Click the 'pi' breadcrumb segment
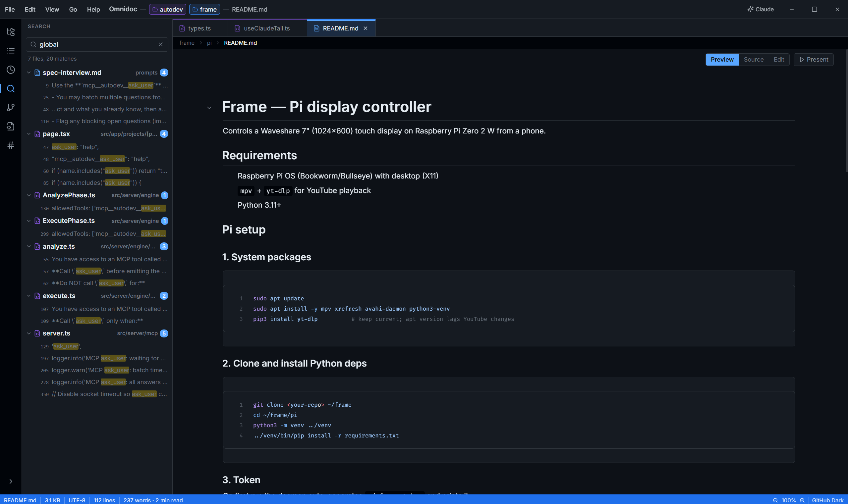848x504 pixels. (x=209, y=43)
